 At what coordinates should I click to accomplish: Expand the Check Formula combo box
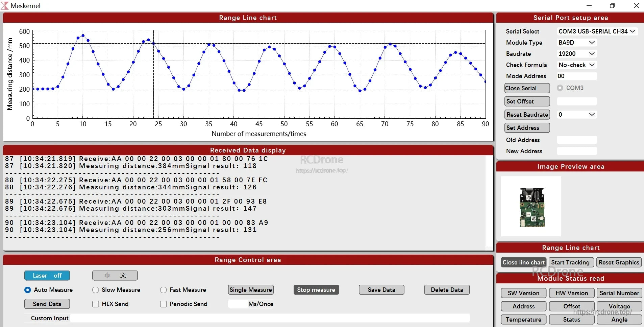[577, 65]
